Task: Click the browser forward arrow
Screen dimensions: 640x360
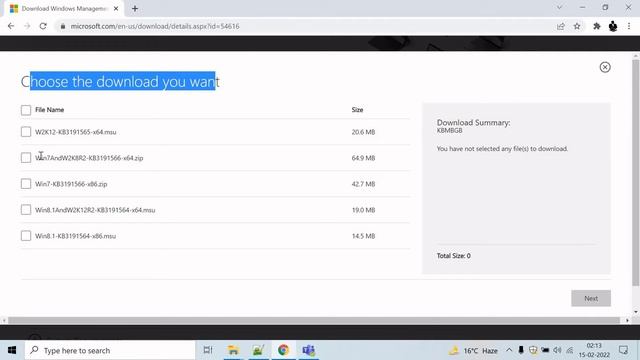Action: point(27,26)
